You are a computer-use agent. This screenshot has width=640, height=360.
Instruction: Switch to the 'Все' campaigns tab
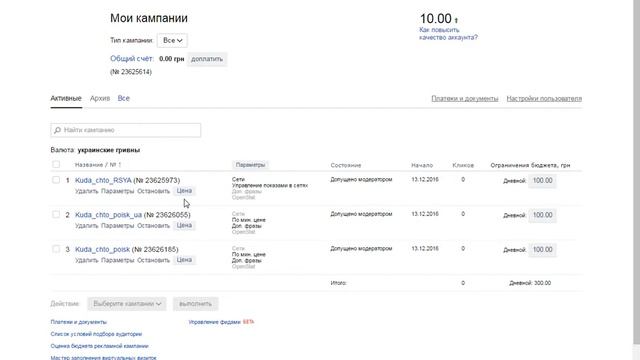click(124, 98)
